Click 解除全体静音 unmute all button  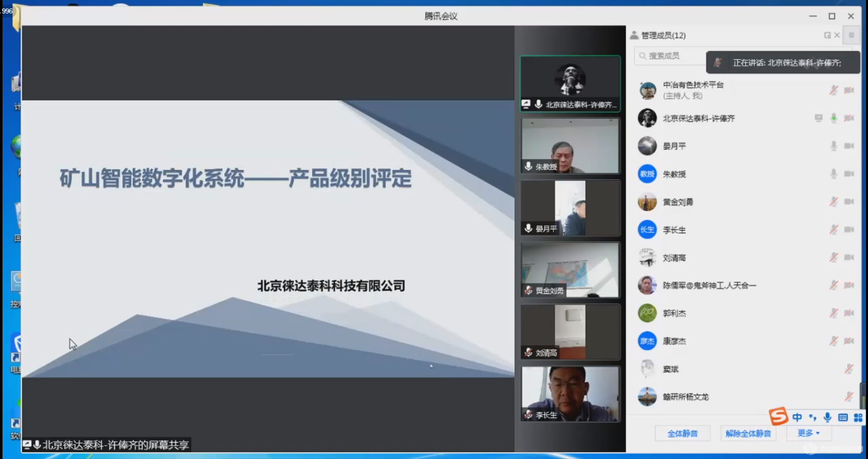[x=748, y=434]
